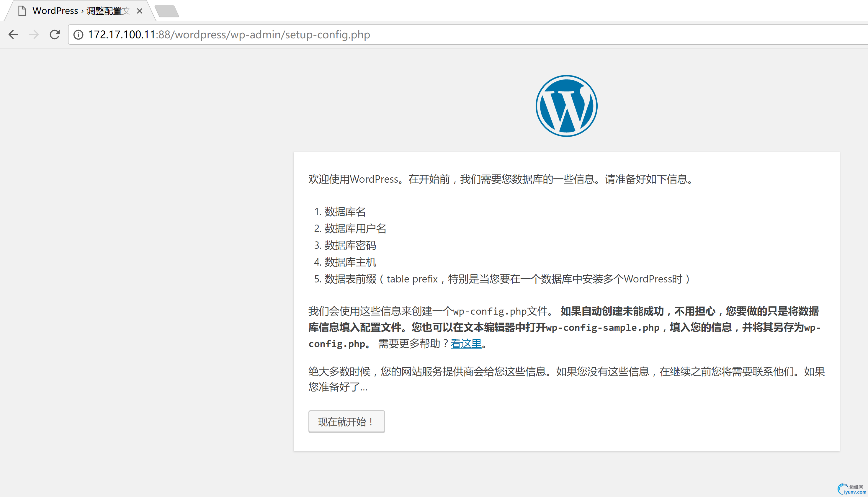The width and height of the screenshot is (868, 497).
Task: Open the 看这里 help link
Action: (466, 344)
